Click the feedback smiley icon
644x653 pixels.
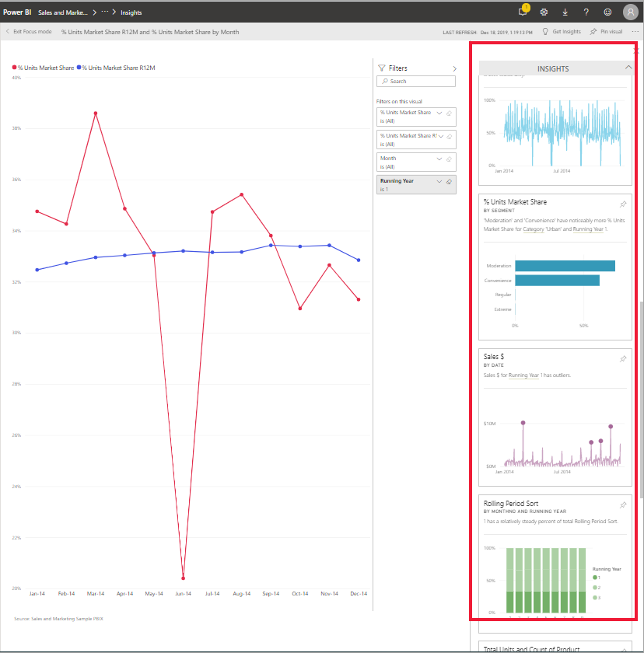click(x=607, y=12)
